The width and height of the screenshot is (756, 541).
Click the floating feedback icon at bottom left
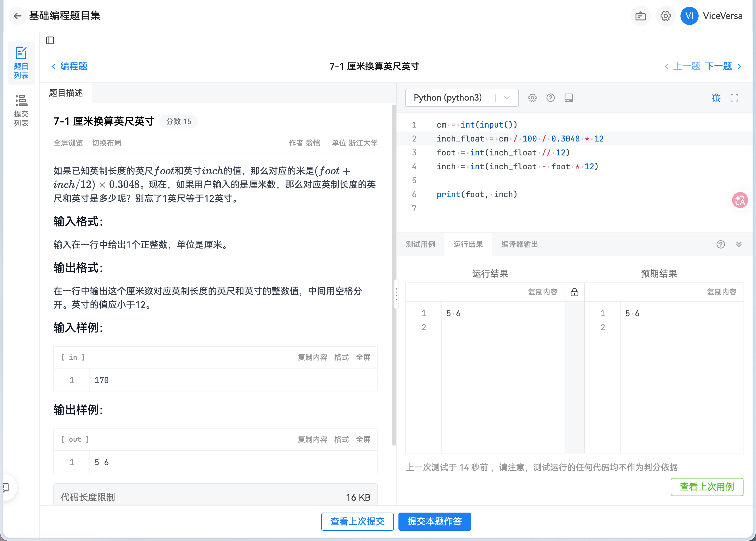[x=7, y=487]
